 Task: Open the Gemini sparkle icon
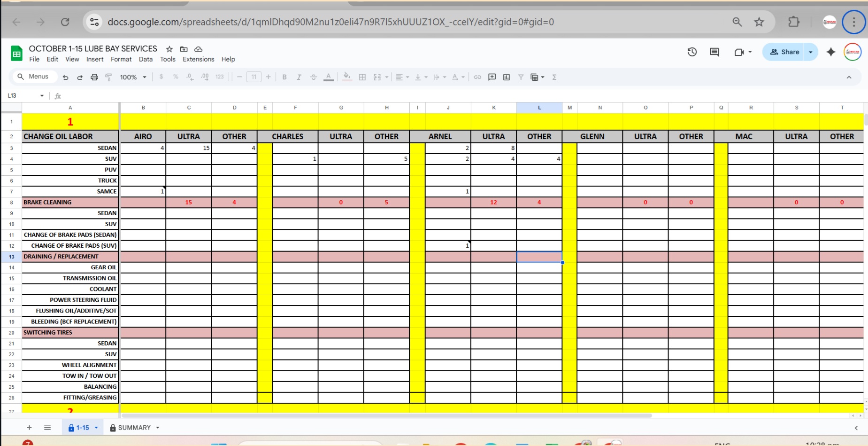[831, 52]
